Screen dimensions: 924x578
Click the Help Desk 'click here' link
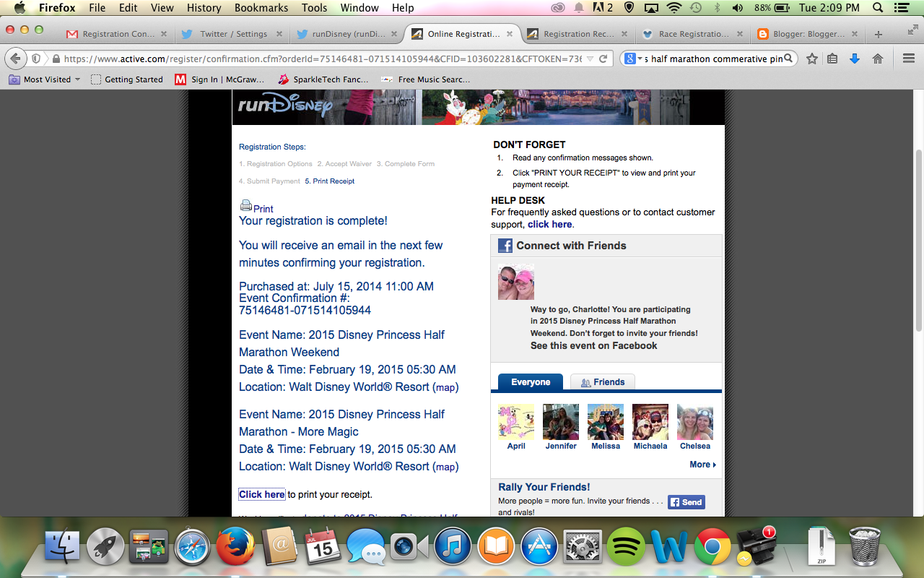(x=550, y=225)
